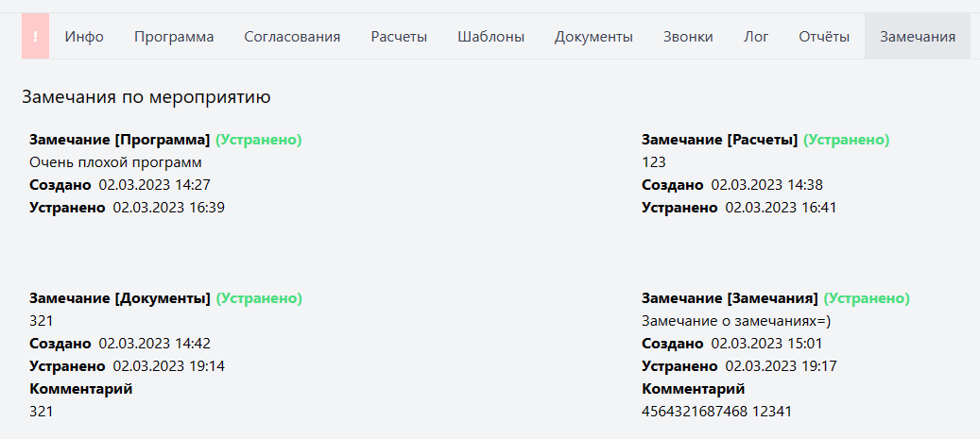This screenshot has width=980, height=439.
Task: Click the Замечание [Документы] heading
Action: 120,298
